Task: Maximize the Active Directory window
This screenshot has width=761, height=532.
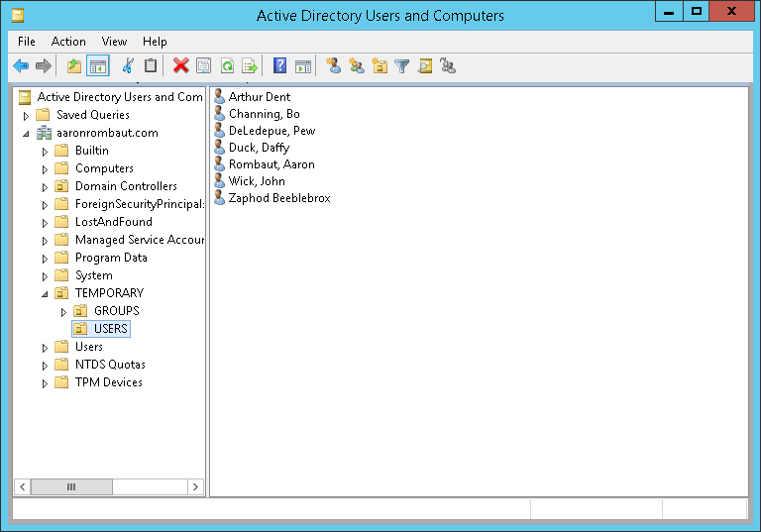Action: (696, 11)
